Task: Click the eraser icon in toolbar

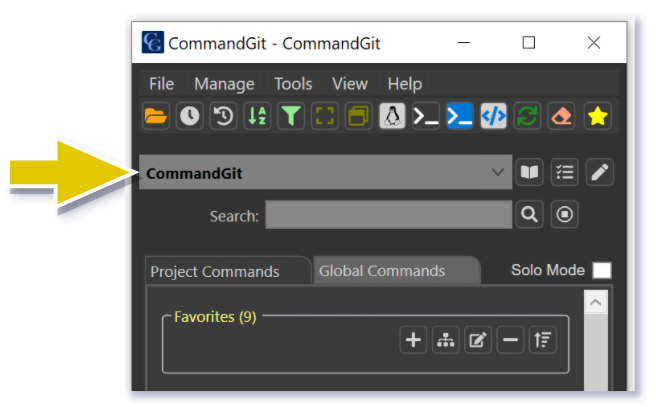Action: 562,116
